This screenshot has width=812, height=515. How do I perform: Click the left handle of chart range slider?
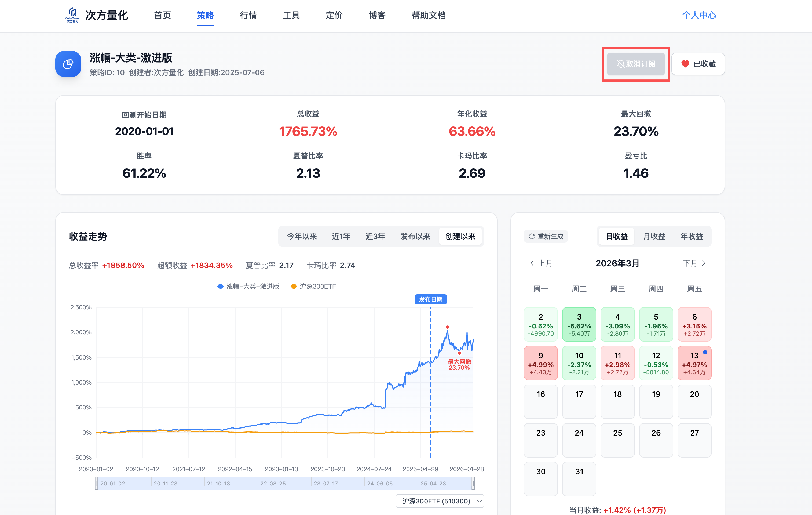pos(96,483)
